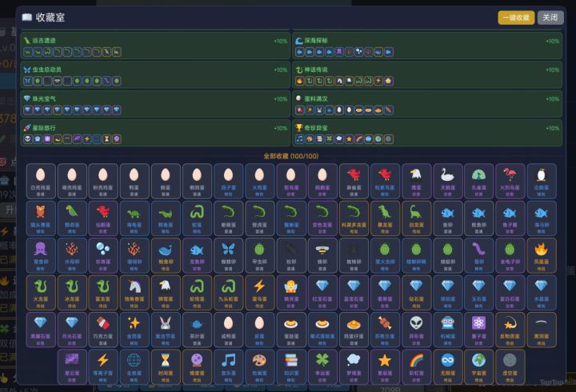576x392 pixels.
Task: Select the wireframe globe 全息蛋 card
Action: 134,366
